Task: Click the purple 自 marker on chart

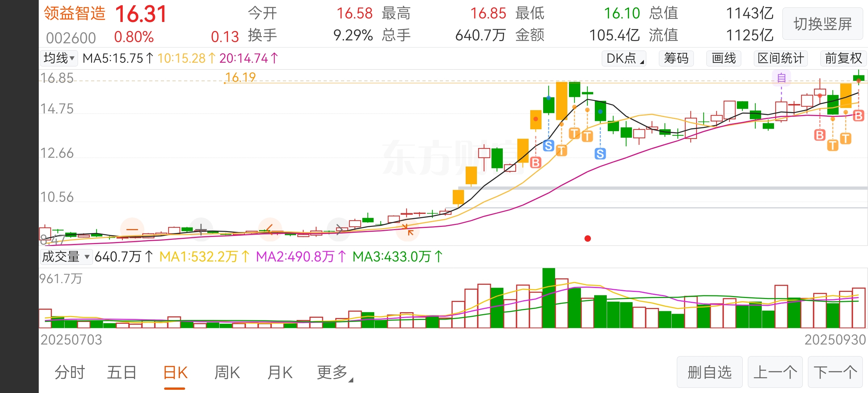Action: tap(781, 78)
